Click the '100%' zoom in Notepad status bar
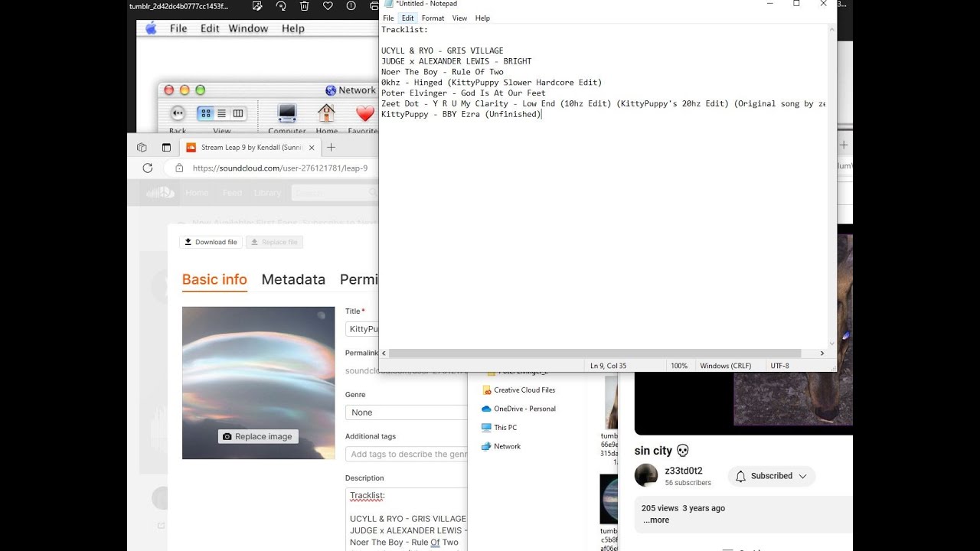 (679, 366)
